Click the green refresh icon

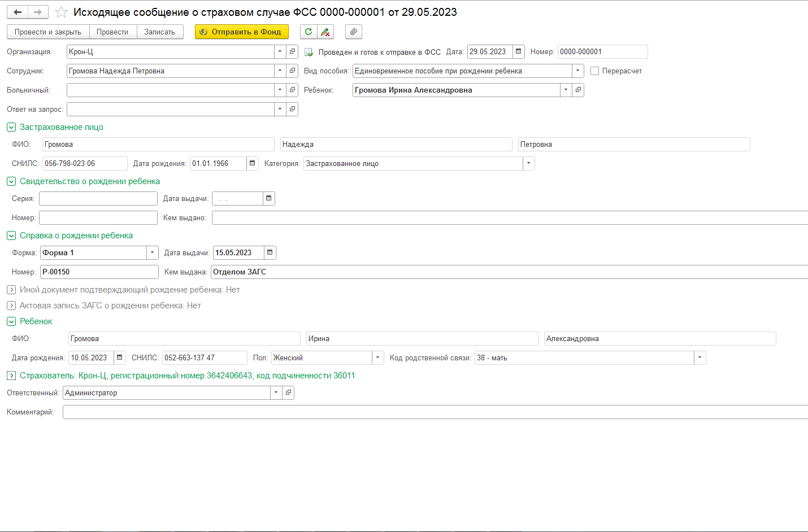pos(309,32)
